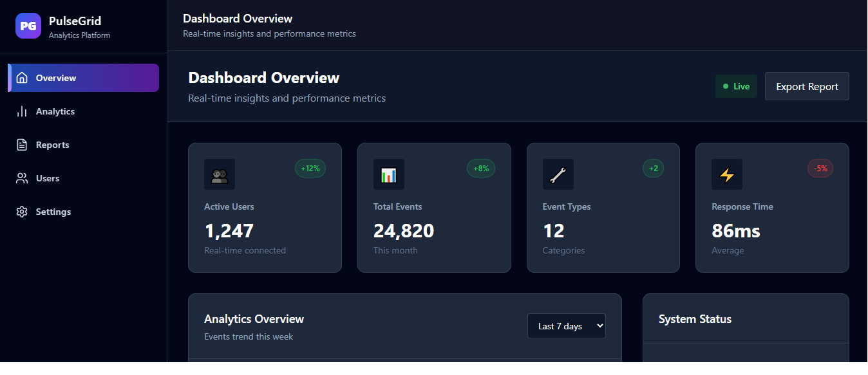The height and width of the screenshot is (375, 868).
Task: Click the +12% badge on Active Users
Action: point(310,168)
